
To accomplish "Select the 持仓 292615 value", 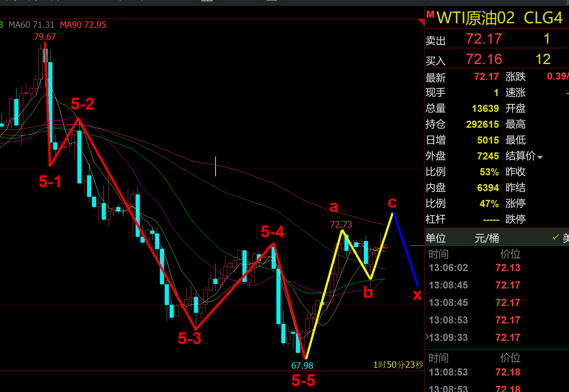I will click(x=483, y=124).
